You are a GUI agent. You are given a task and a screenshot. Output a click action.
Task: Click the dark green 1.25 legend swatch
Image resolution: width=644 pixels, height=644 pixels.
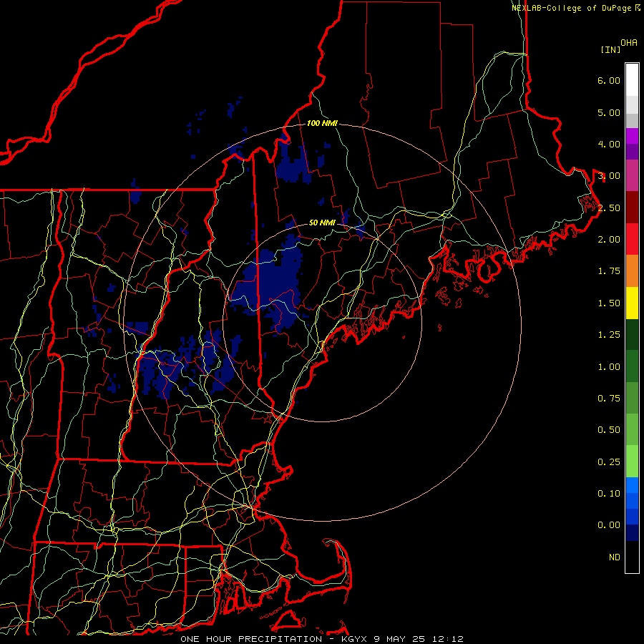(x=632, y=334)
